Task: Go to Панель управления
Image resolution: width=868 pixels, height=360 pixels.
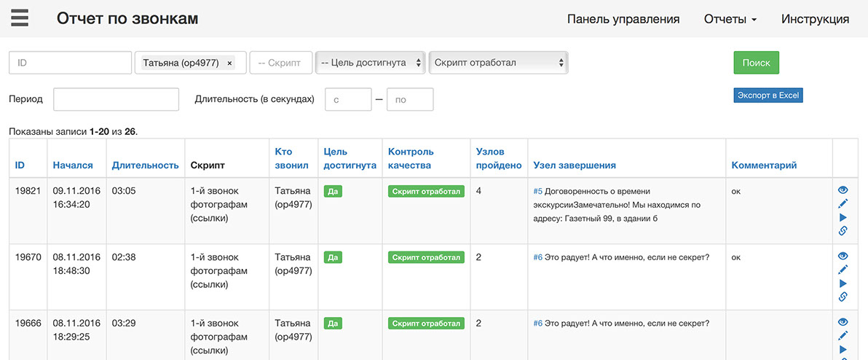Action: click(x=623, y=19)
